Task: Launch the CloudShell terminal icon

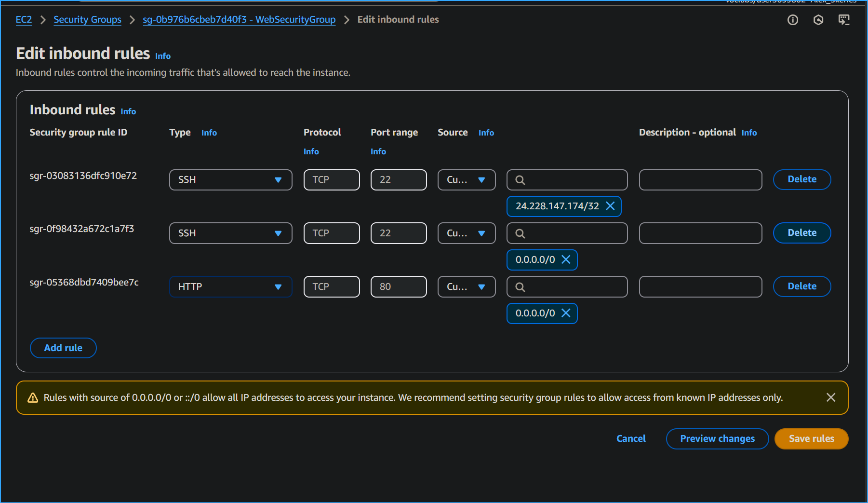Action: (844, 20)
